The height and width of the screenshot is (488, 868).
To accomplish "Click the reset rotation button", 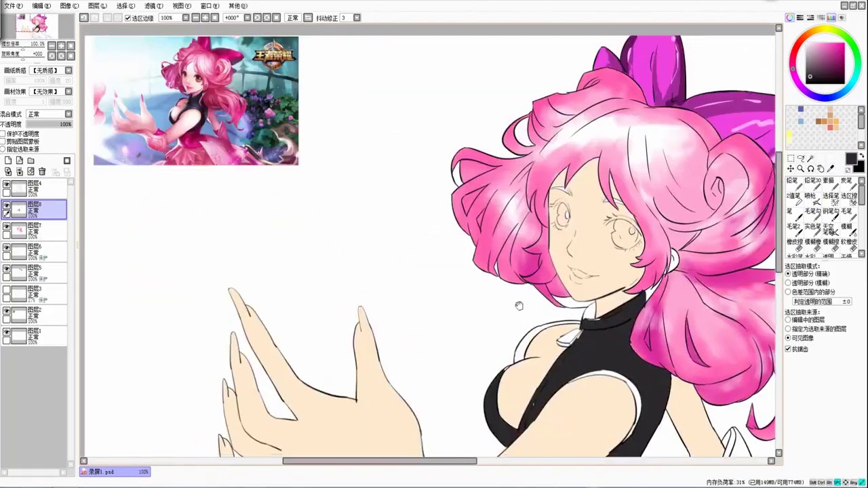I will (x=276, y=18).
